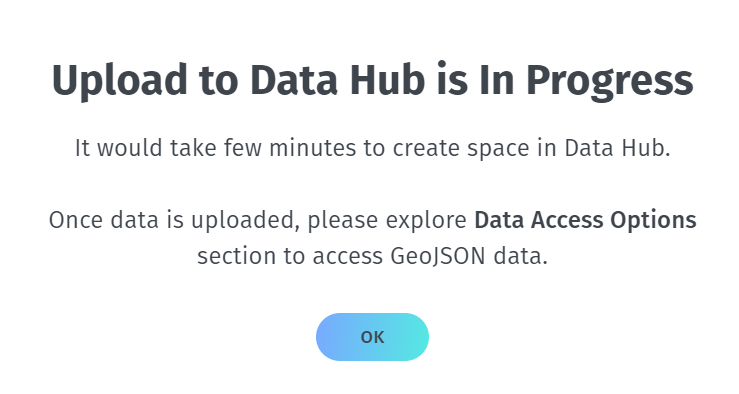
Task: Click 'Data Hub.' ending the first sentence
Action: (617, 148)
